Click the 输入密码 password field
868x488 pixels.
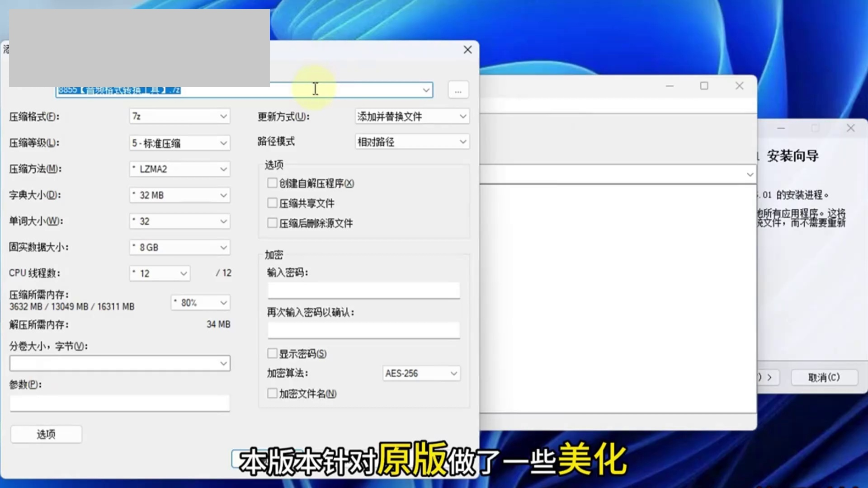[x=363, y=291]
